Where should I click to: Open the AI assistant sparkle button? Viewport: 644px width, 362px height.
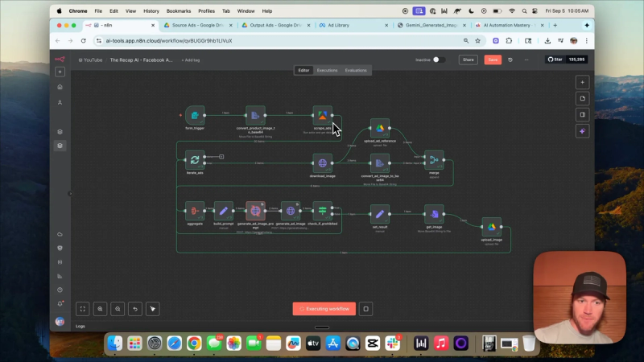point(582,131)
